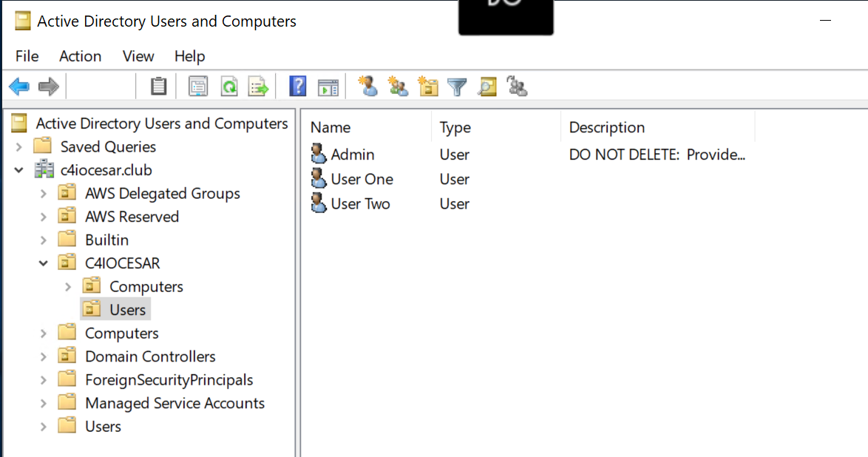Select the C4IOCESAR tree item

(122, 263)
